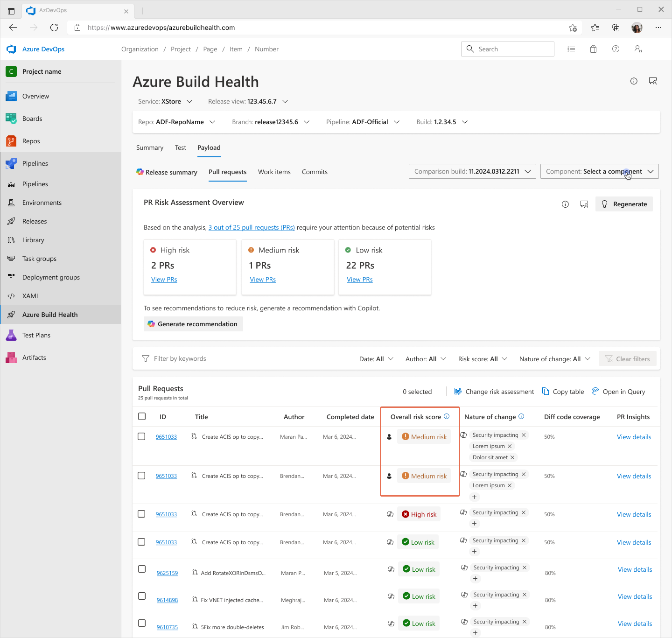Select the checkbox for PR 9614898
The height and width of the screenshot is (638, 672).
tap(142, 596)
